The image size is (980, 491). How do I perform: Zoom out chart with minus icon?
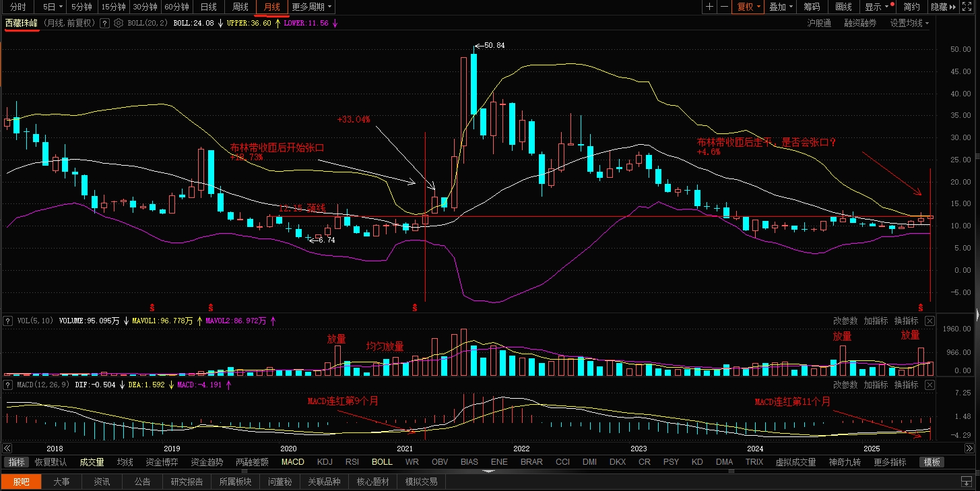click(724, 7)
